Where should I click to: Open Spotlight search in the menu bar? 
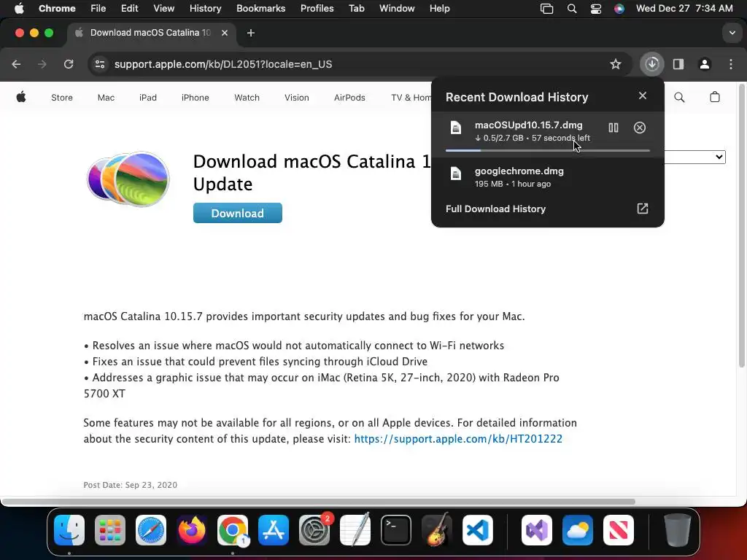click(572, 9)
